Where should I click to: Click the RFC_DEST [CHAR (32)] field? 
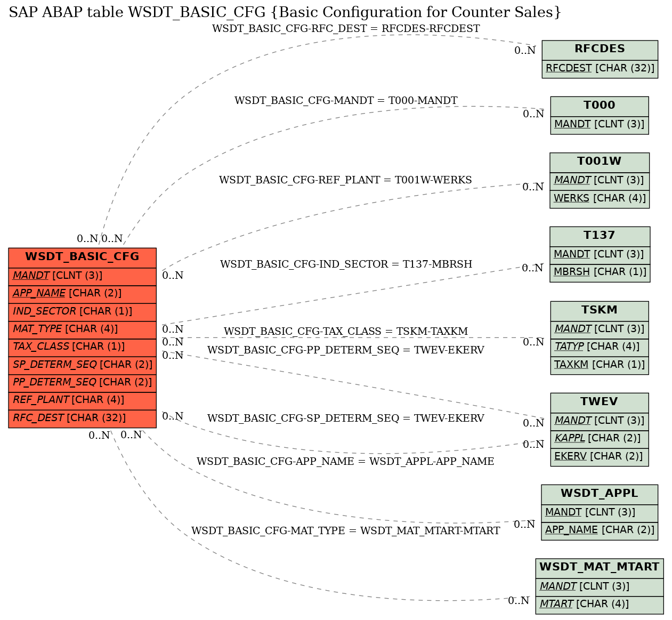coord(83,418)
